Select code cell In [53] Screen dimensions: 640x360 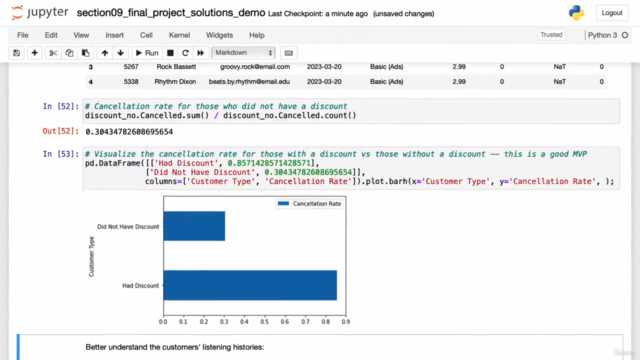pos(351,168)
